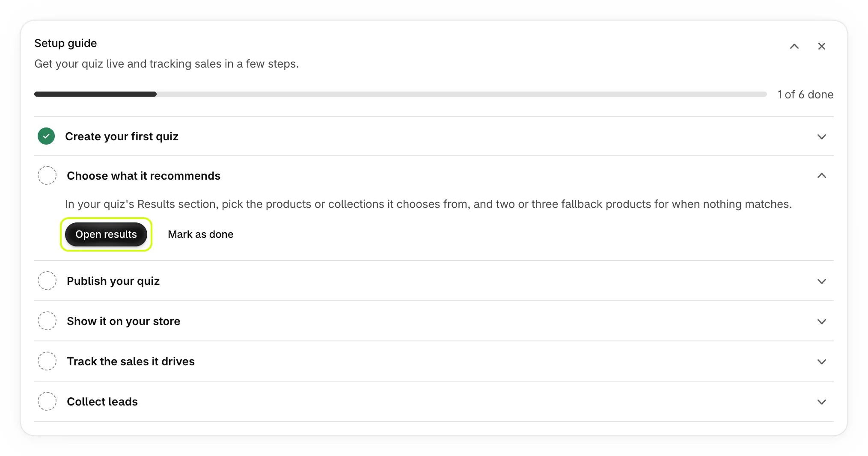Select the Show it on your store title
The height and width of the screenshot is (456, 868).
coord(123,321)
